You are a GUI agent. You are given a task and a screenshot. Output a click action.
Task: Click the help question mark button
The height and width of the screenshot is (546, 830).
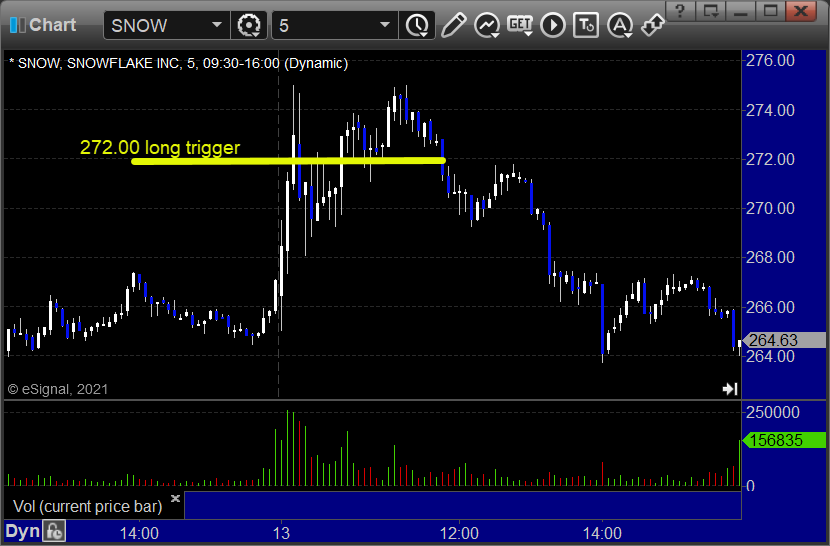[x=680, y=11]
